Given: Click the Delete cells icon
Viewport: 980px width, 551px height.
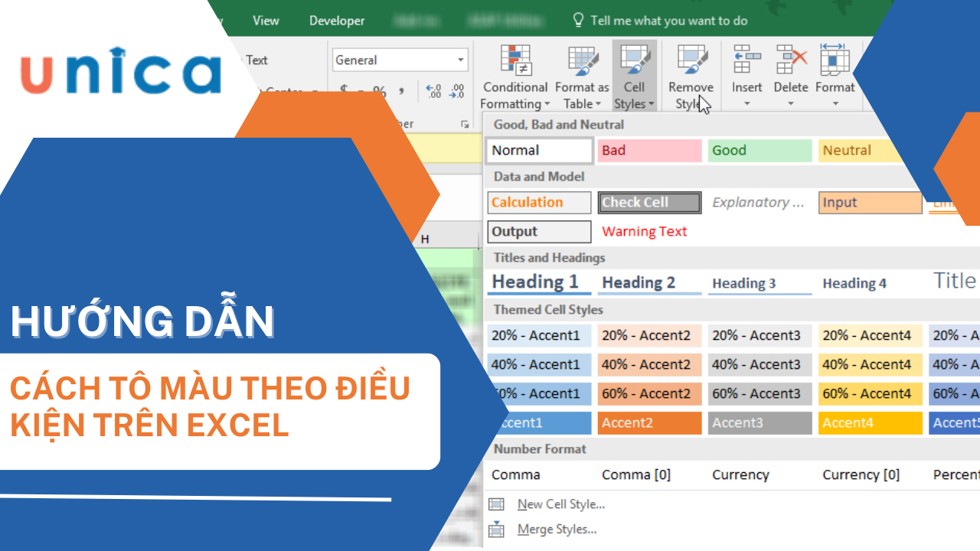Looking at the screenshot, I should click(791, 60).
